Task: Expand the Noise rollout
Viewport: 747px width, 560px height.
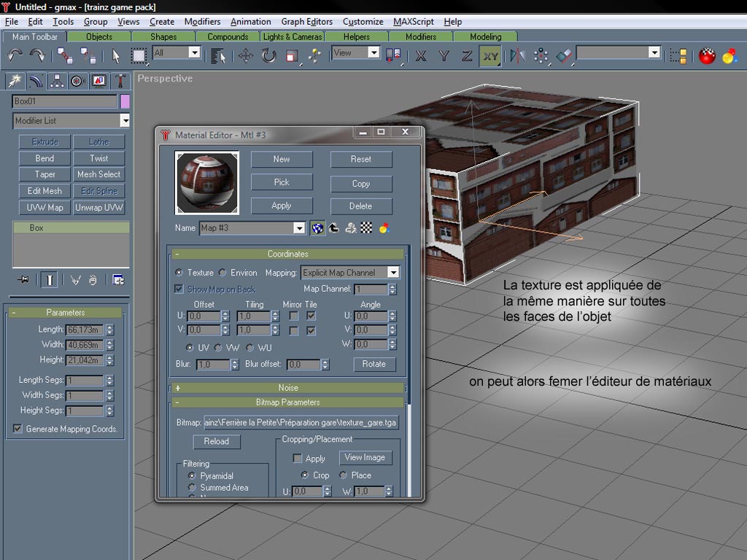Action: [x=288, y=388]
